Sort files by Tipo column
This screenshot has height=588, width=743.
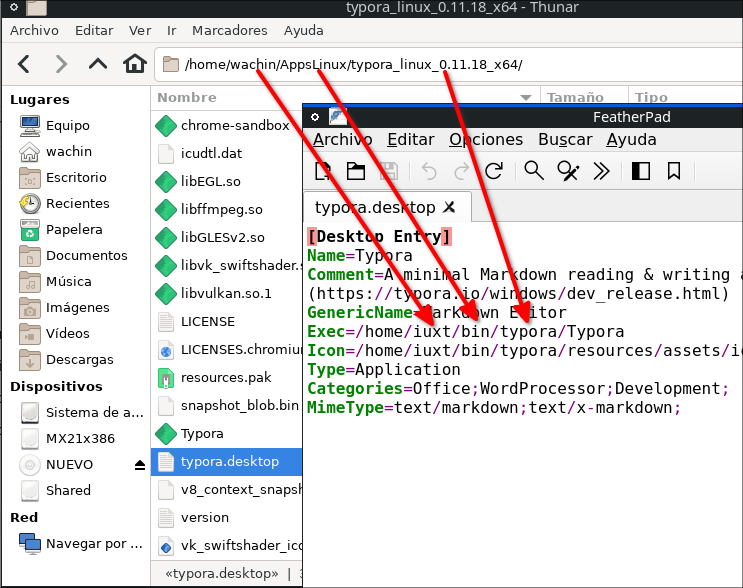(651, 98)
